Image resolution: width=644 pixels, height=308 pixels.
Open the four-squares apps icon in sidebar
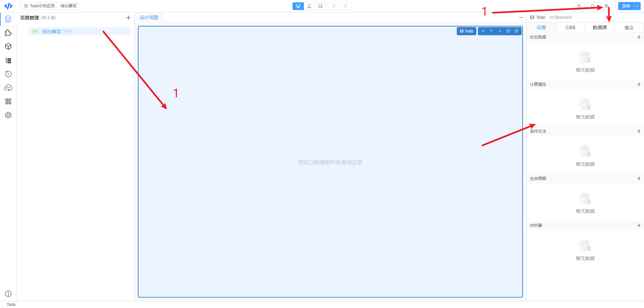pos(8,102)
